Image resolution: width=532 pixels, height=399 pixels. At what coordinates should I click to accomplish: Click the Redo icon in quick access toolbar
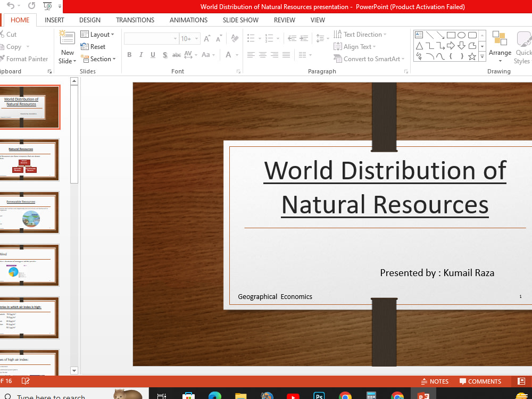(x=31, y=6)
